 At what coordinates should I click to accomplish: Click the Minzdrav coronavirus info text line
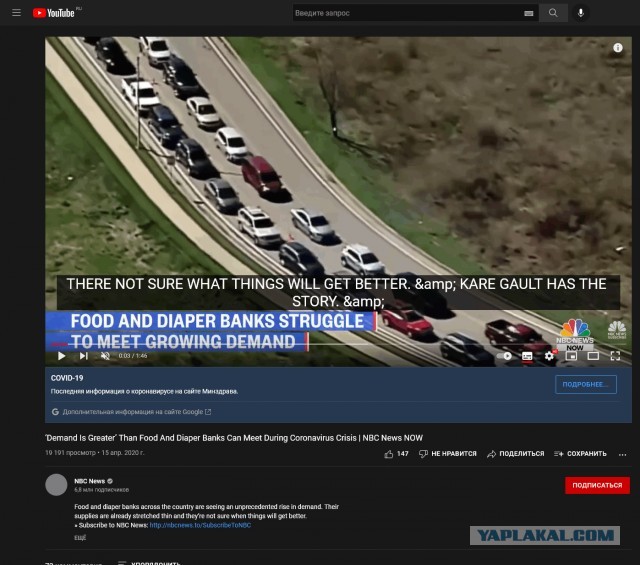click(144, 391)
